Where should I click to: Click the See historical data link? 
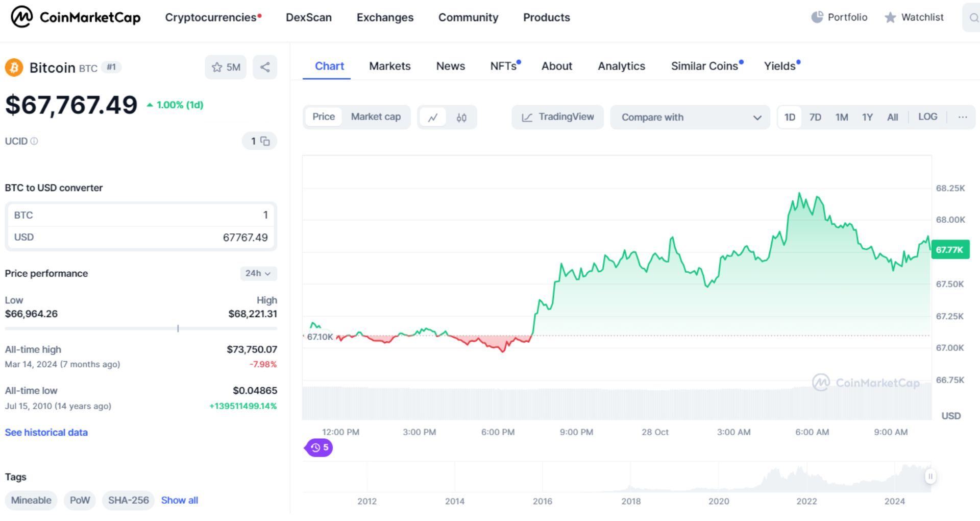click(x=46, y=432)
